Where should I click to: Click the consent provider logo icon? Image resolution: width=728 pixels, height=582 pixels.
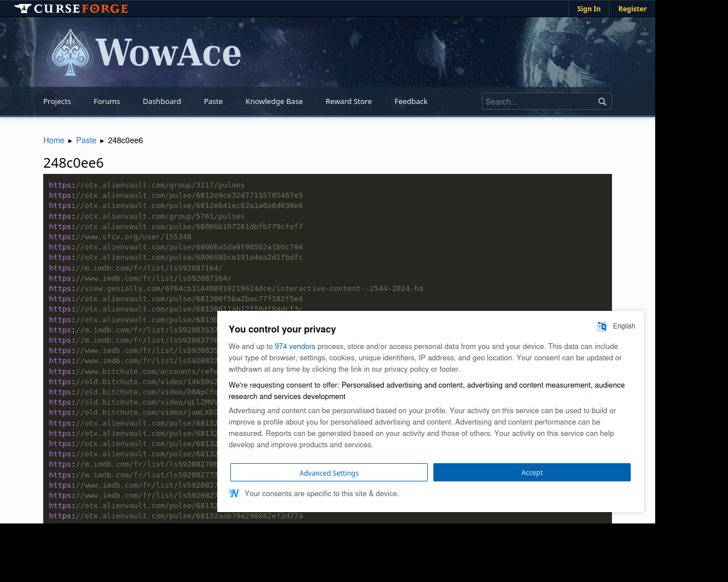point(234,493)
